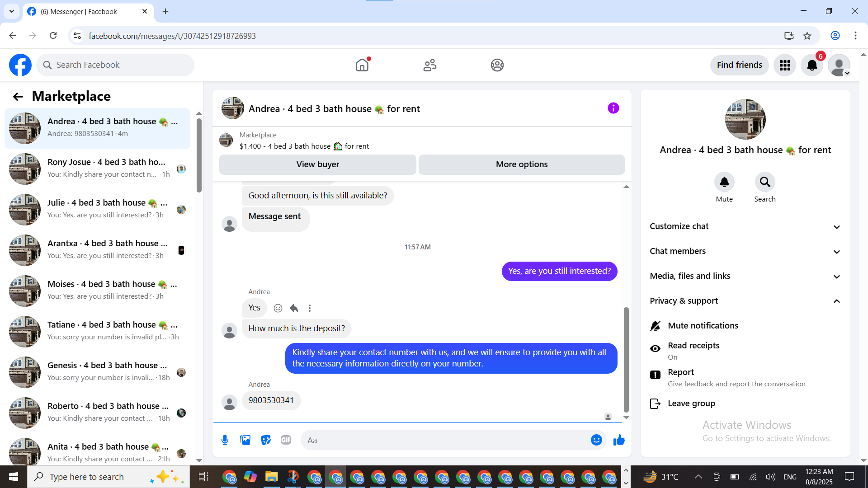Open the GIF picker
Screen dimensions: 868x488
tap(286, 440)
